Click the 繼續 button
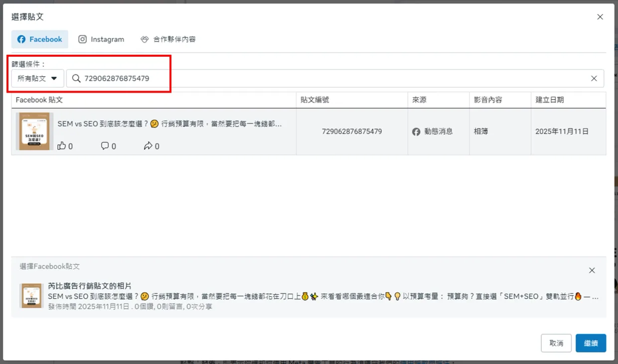Image resolution: width=618 pixels, height=364 pixels. pos(591,343)
